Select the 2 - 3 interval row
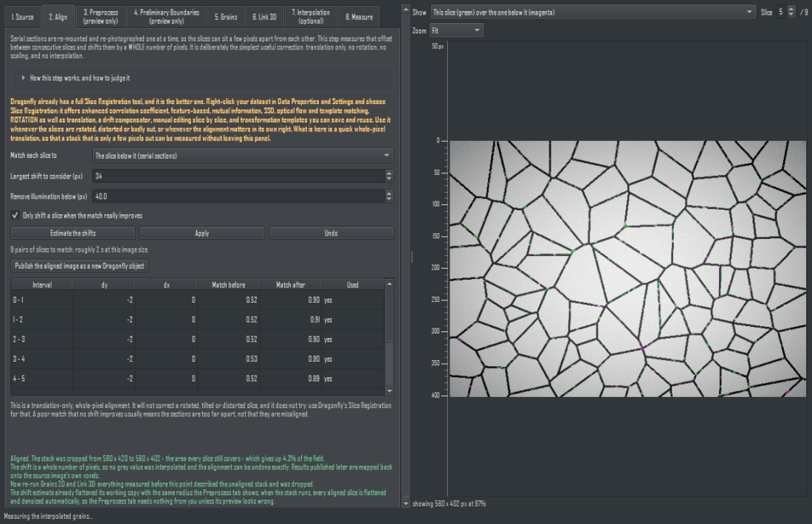Image resolution: width=812 pixels, height=524 pixels. [x=197, y=339]
